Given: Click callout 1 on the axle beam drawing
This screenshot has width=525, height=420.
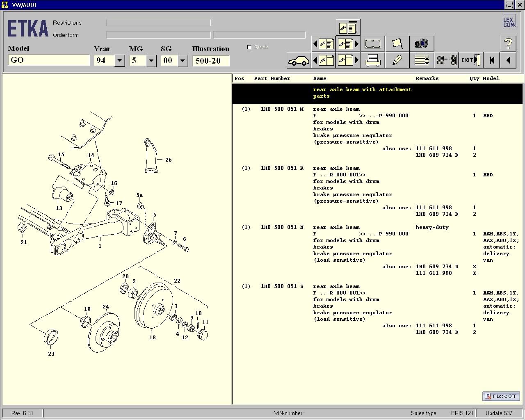Looking at the screenshot, I should click(x=100, y=246).
